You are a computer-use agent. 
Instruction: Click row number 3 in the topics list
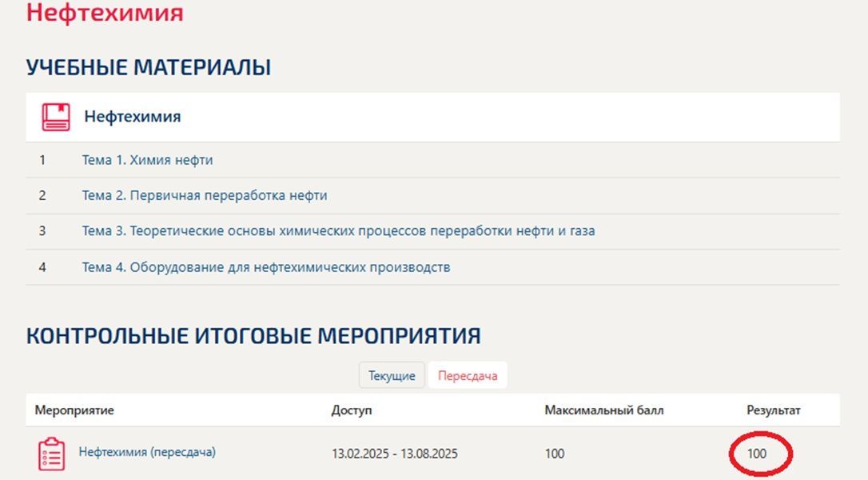(42, 231)
